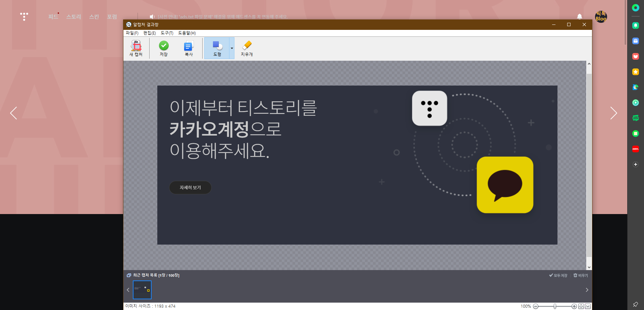This screenshot has height=310, width=644.
Task: Click the vertical scrollbar up arrow
Action: click(589, 64)
